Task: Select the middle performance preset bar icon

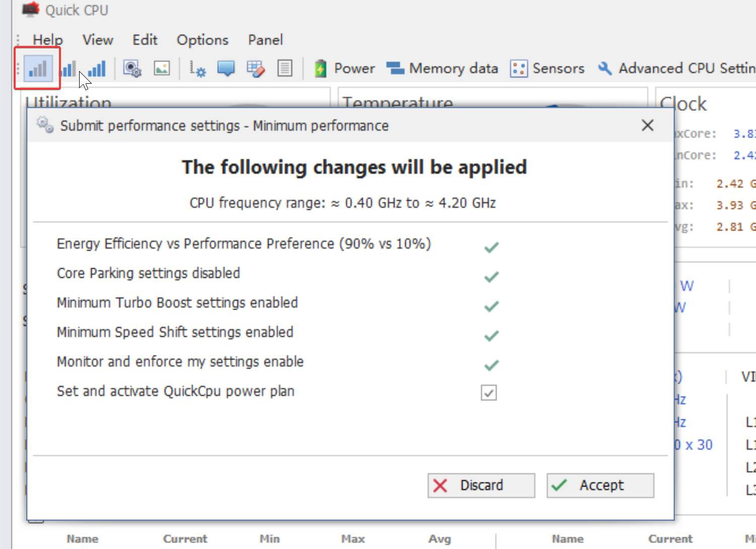Action: tap(68, 69)
